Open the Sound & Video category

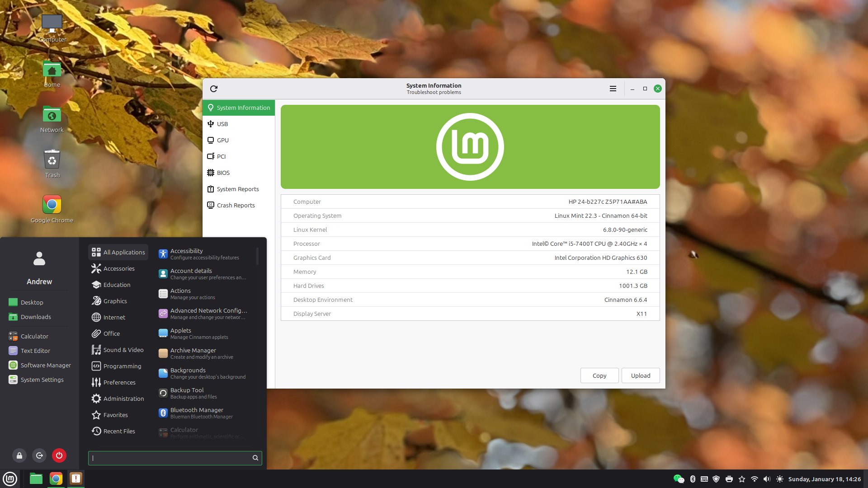click(118, 350)
